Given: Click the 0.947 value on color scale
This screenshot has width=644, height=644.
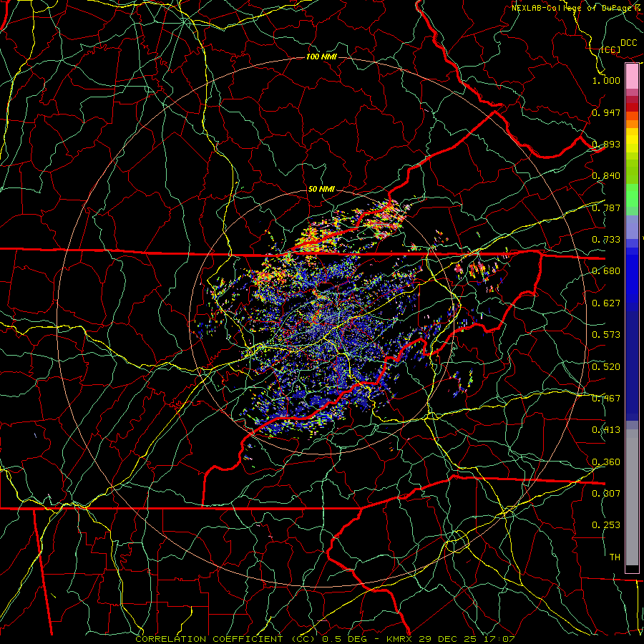Looking at the screenshot, I should [606, 112].
